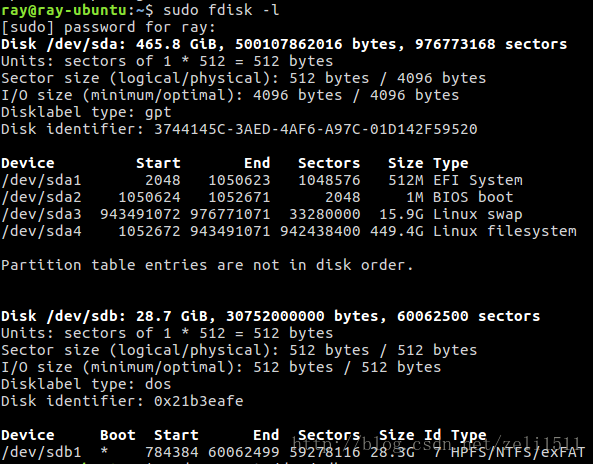
Task: Click the Linux filesystem partition type
Action: [505, 231]
